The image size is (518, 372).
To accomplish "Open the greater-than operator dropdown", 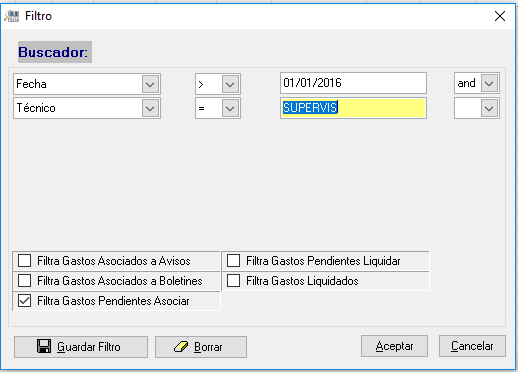I will pos(230,84).
